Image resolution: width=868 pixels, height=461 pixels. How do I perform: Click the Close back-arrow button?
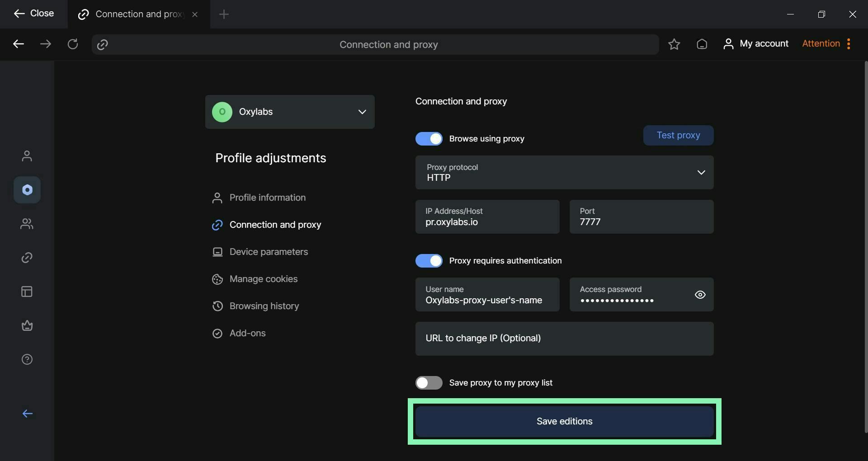coord(33,14)
